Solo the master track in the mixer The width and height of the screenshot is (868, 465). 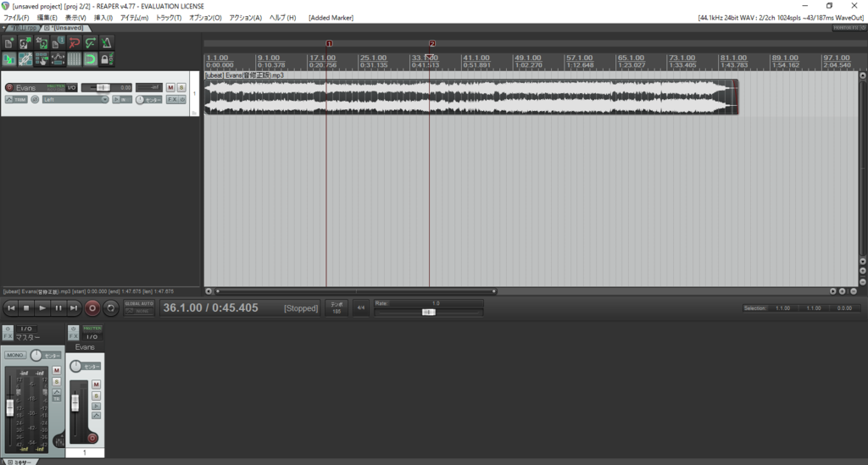(x=57, y=381)
